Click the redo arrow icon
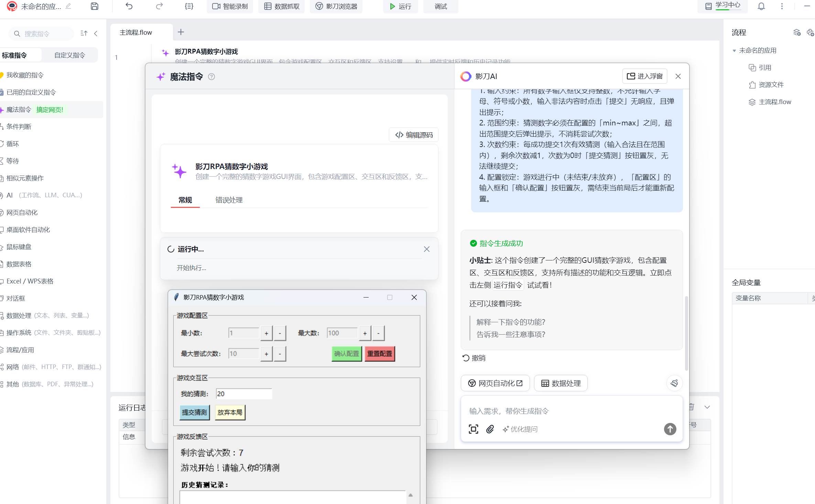Image resolution: width=815 pixels, height=504 pixels. [159, 6]
